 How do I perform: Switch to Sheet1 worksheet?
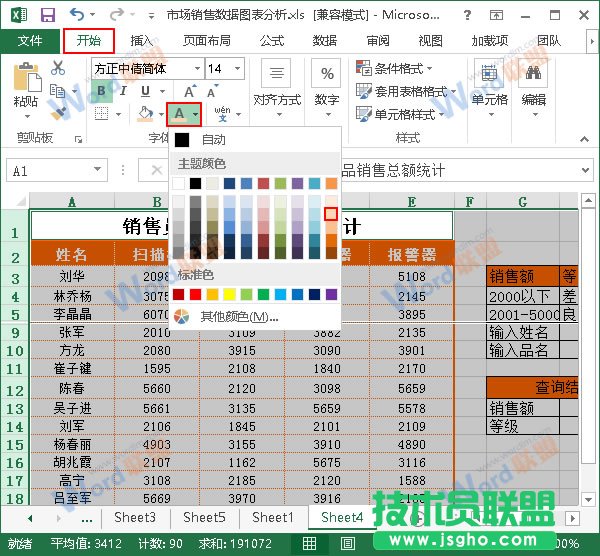coord(273,517)
